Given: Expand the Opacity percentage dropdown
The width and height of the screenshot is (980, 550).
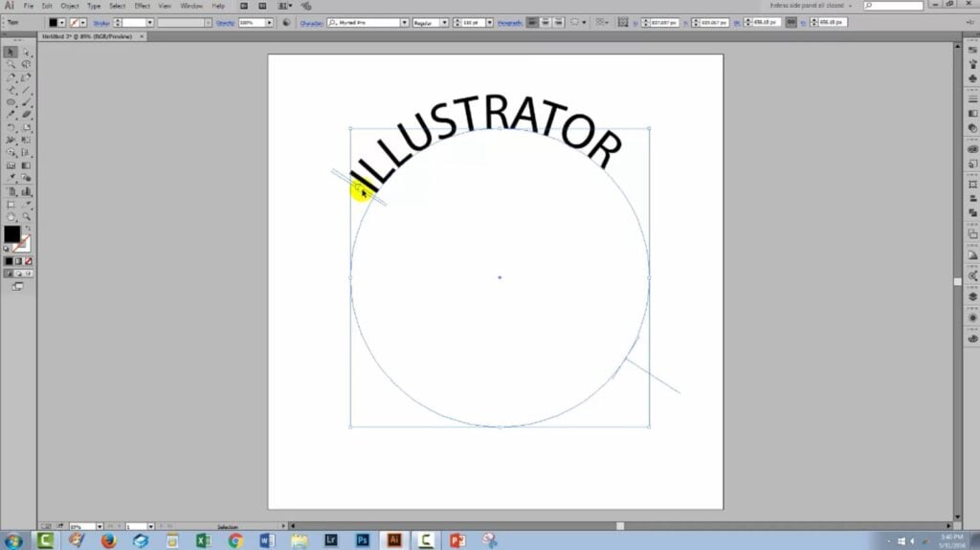Looking at the screenshot, I should tap(269, 23).
